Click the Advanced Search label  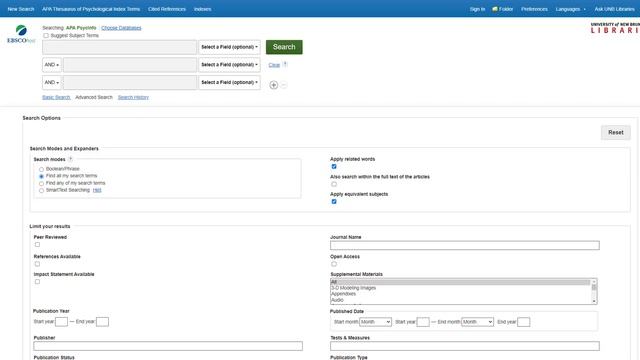tap(94, 97)
